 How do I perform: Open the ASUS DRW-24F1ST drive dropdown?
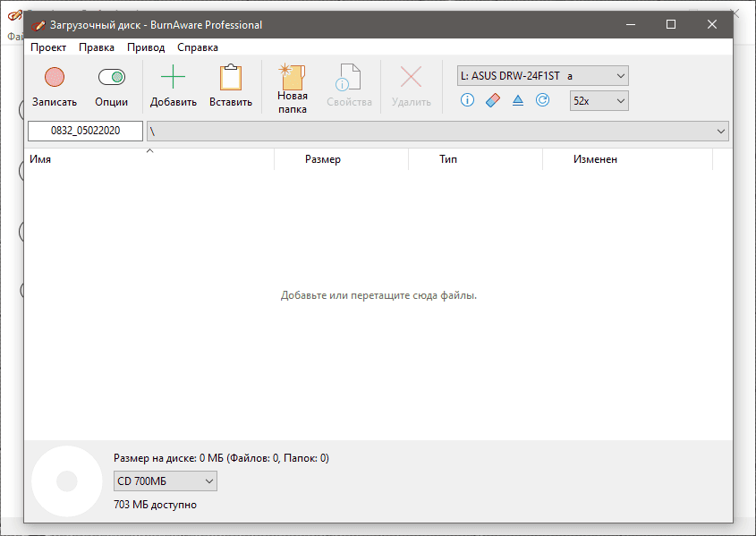[542, 76]
